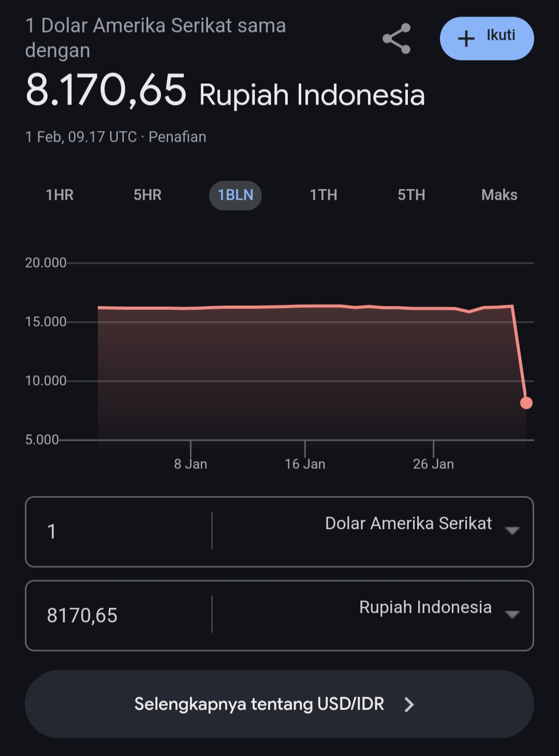Click the arrow beside Dolar Amerika Serikat

512,531
